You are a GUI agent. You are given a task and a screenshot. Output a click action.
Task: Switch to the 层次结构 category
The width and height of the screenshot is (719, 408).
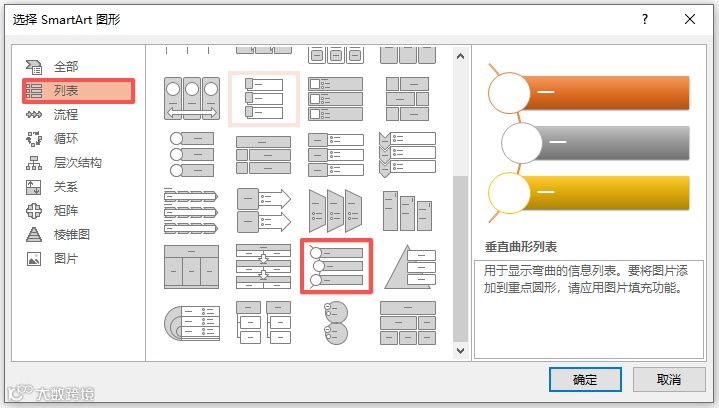(x=77, y=163)
